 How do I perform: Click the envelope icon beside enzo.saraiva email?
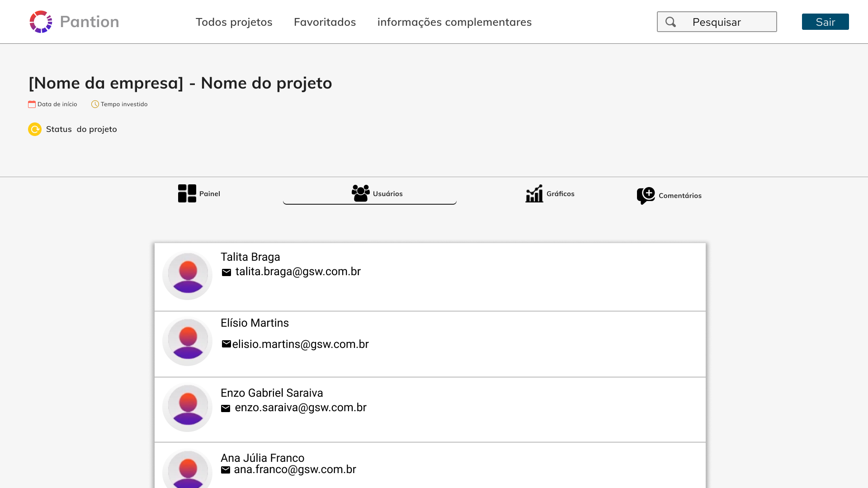point(226,408)
